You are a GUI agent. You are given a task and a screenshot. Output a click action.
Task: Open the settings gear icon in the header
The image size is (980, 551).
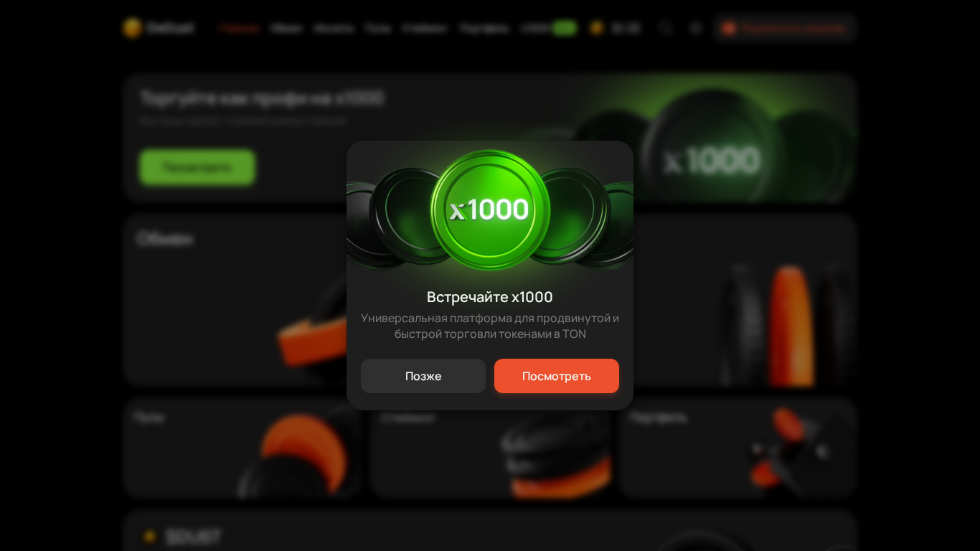tap(695, 28)
